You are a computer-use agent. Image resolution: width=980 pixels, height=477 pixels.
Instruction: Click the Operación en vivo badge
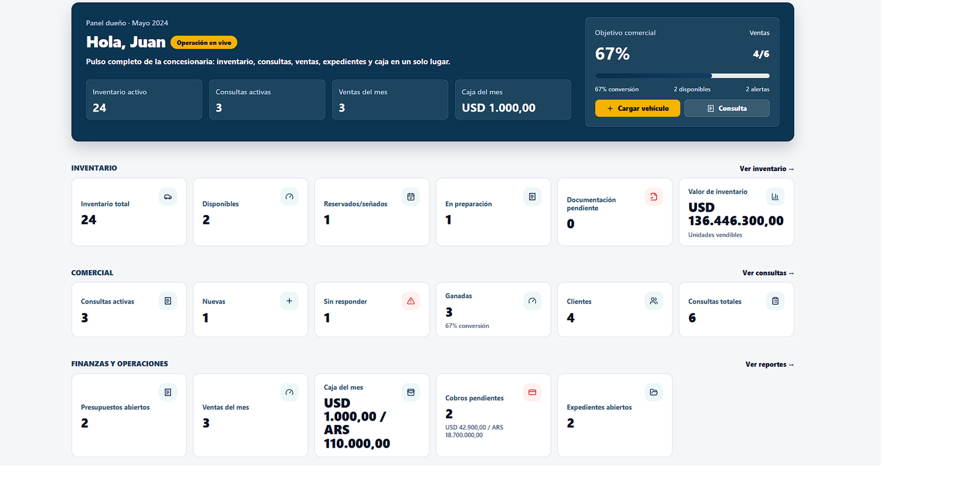[204, 43]
